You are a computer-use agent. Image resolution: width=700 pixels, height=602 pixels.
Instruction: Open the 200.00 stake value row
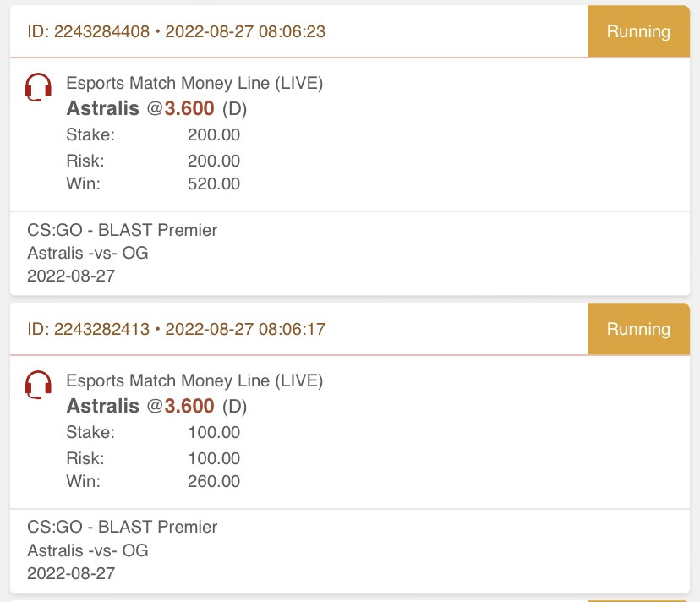coord(153,134)
